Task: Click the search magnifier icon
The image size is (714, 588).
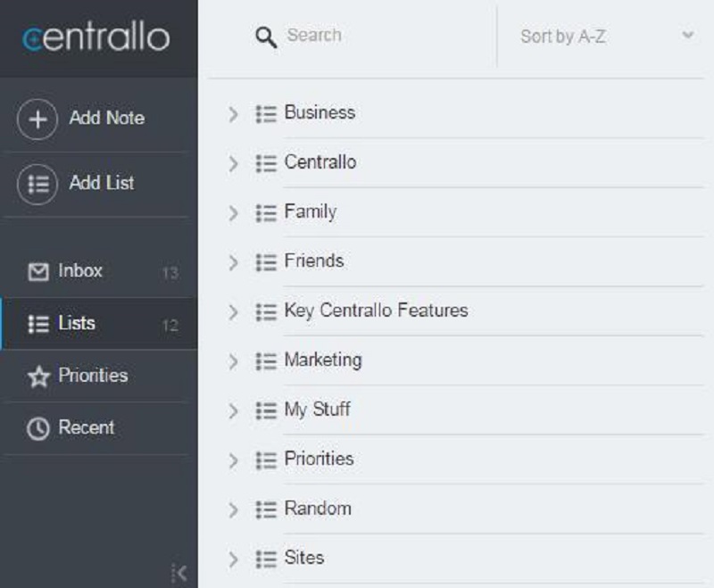Action: pyautogui.click(x=266, y=37)
